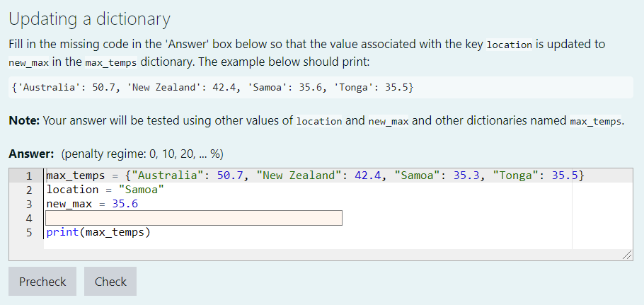The height and width of the screenshot is (305, 644).
Task: Click the 'Updating a dictionary' heading
Action: [x=90, y=19]
